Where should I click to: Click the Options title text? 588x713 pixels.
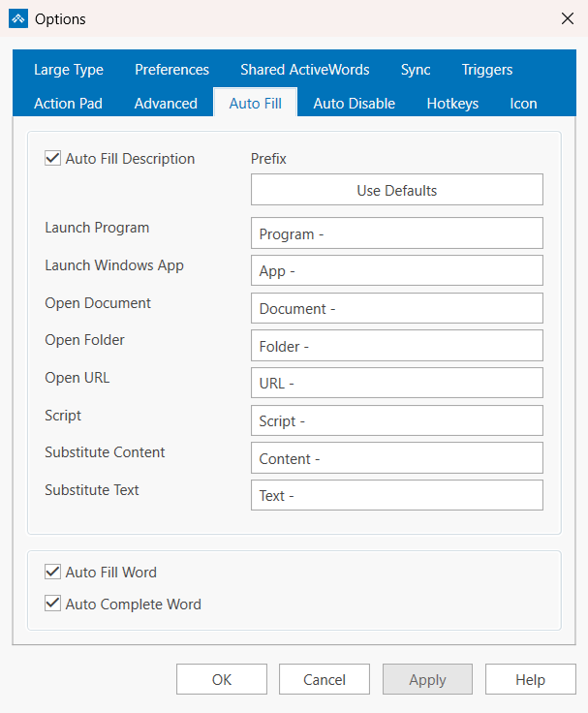[x=60, y=19]
